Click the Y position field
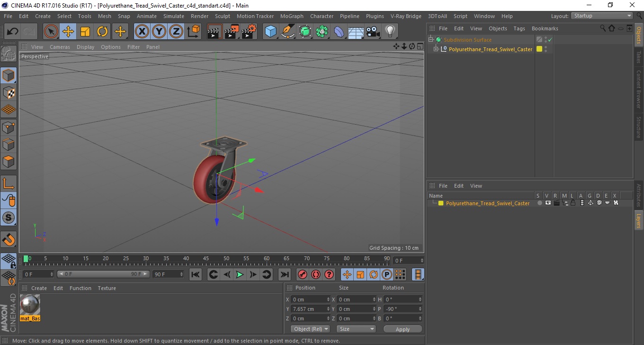Viewport: 644px width, 345px height. pos(310,309)
